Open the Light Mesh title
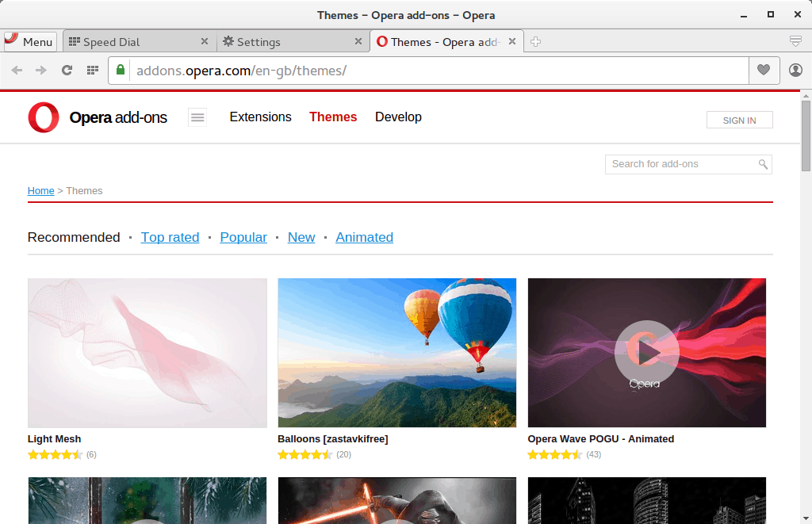 click(55, 438)
